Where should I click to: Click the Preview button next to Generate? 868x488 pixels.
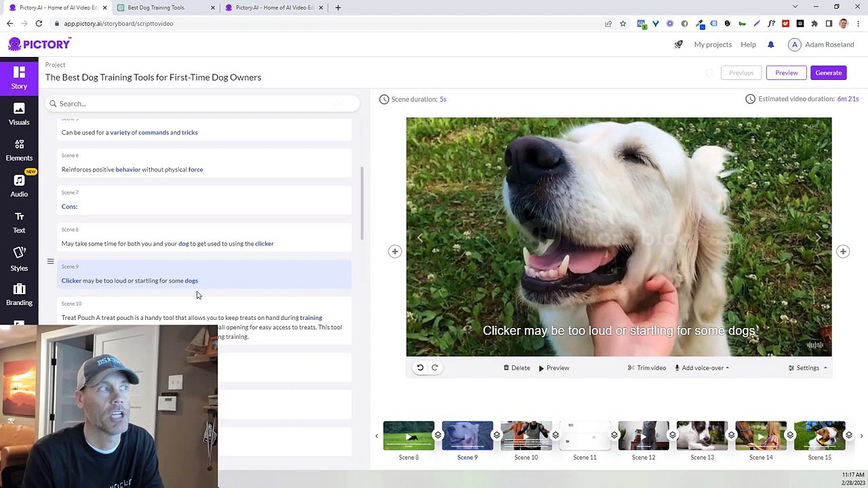point(787,73)
